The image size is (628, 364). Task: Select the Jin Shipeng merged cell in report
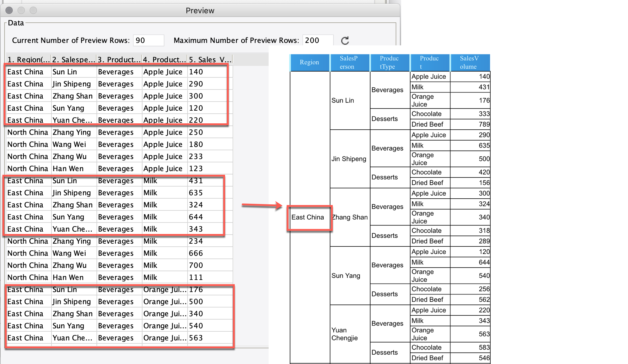[349, 159]
